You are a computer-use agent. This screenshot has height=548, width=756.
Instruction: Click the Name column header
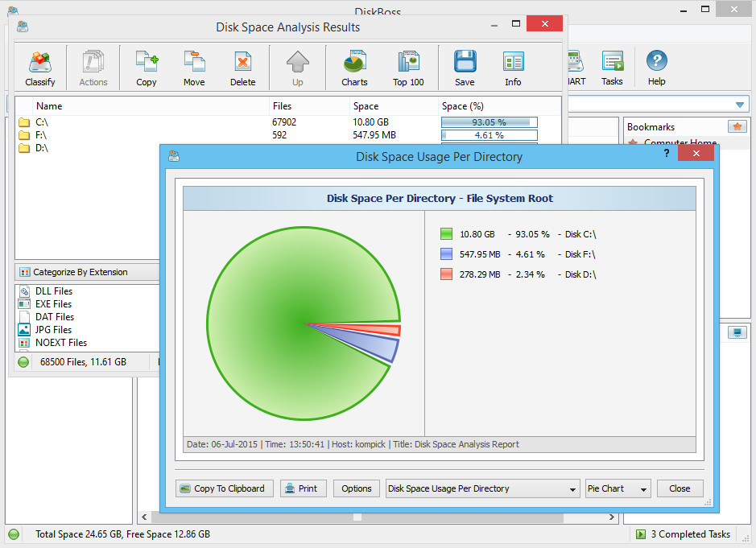(49, 106)
